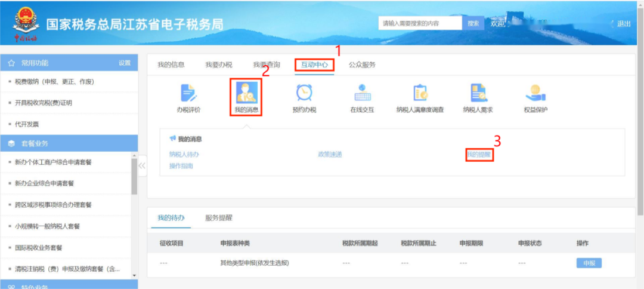Click the 搜索 search button
Viewport: 644px width, 289px height.
(473, 23)
